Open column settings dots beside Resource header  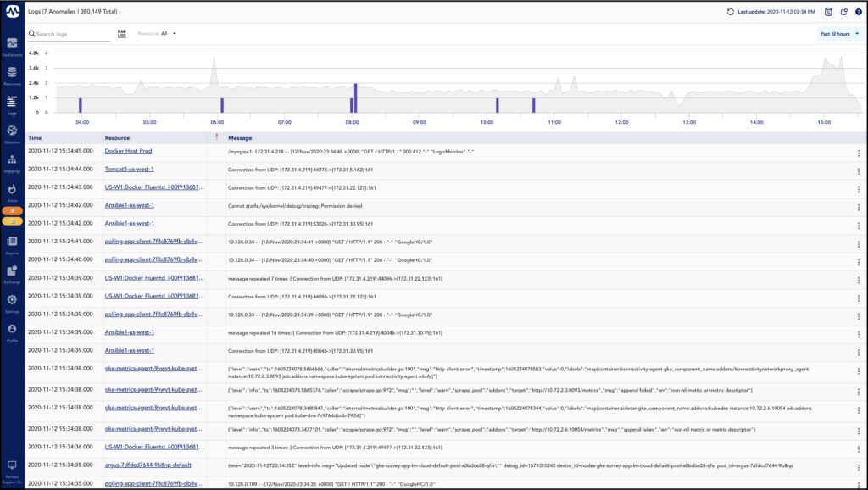pyautogui.click(x=216, y=137)
